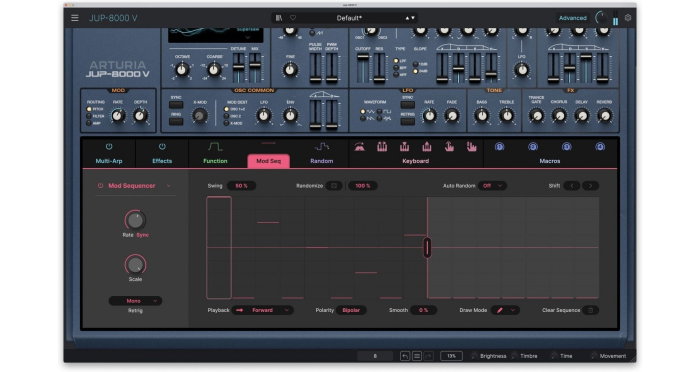
Task: Click the oscillator DETUNE slider
Action: coord(239,67)
